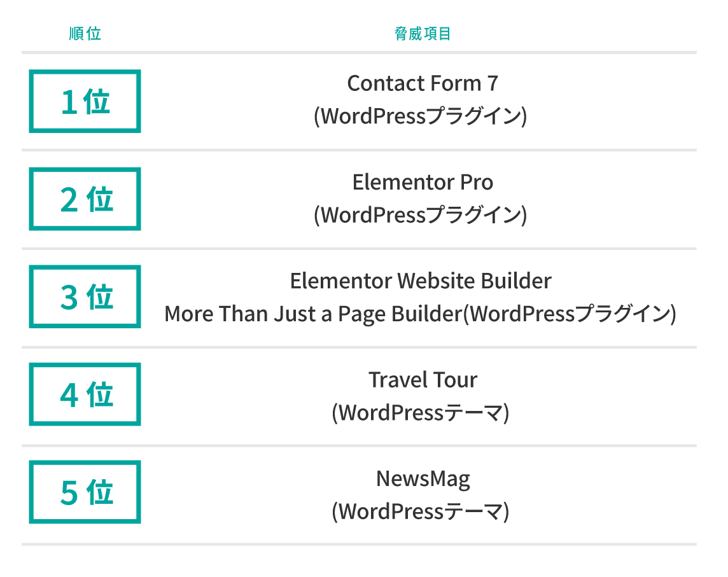Click (WordPressテーマ) below NewsMag
728x577 pixels.
point(420,511)
